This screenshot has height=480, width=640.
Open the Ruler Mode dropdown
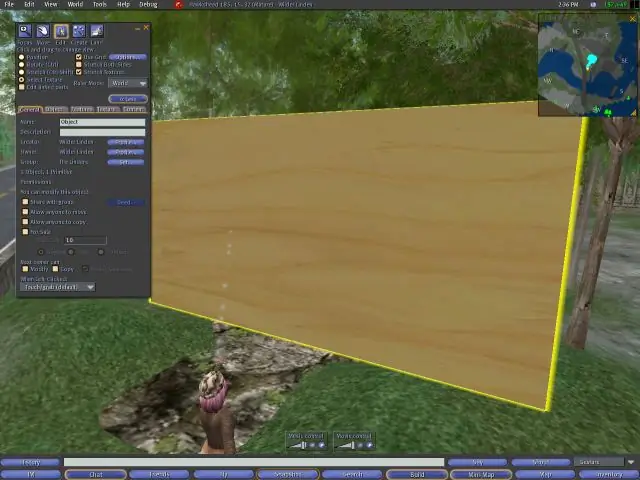coord(128,83)
